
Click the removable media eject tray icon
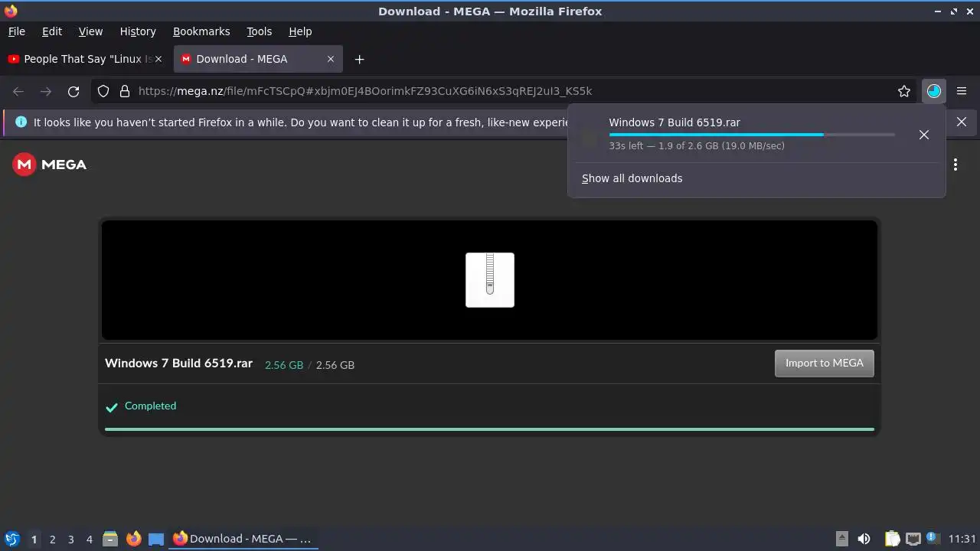click(841, 539)
